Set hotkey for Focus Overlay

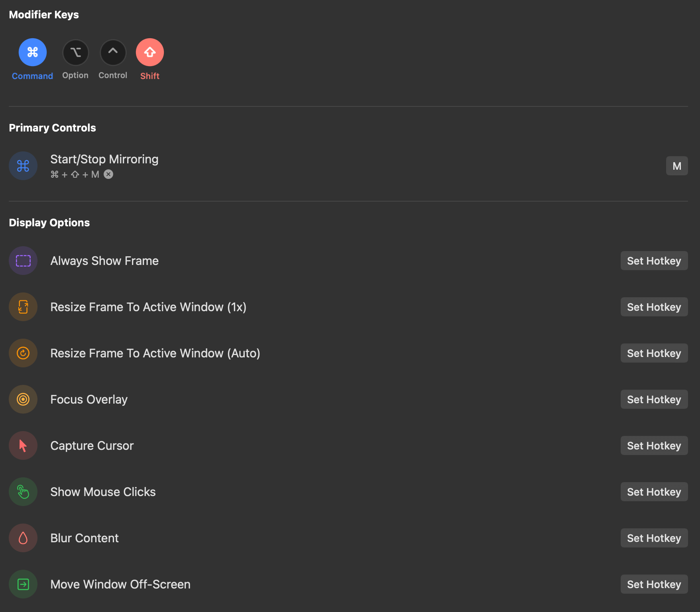click(x=654, y=399)
